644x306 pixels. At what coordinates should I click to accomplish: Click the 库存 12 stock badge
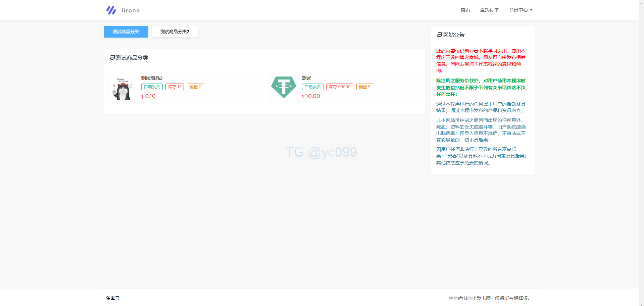click(175, 87)
